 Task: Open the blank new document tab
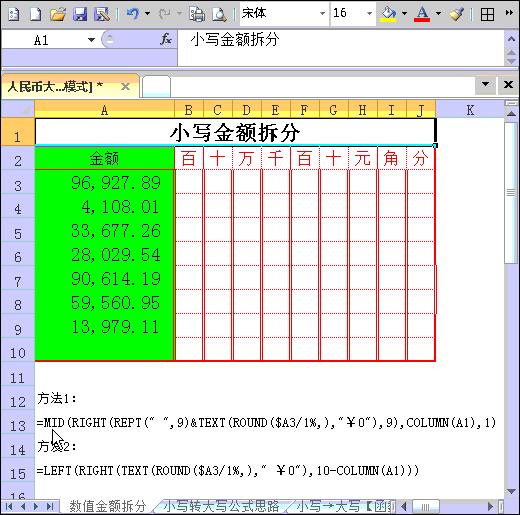156,87
